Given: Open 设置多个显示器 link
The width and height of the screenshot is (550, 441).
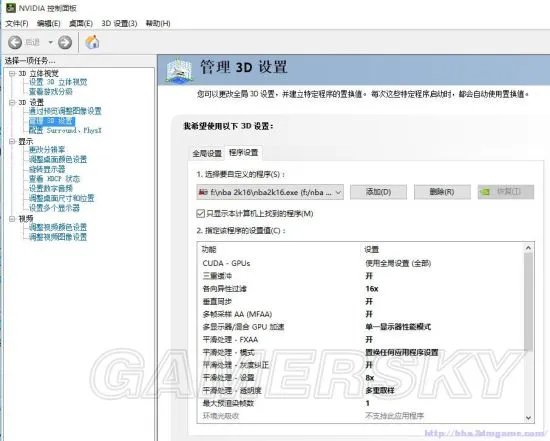Looking at the screenshot, I should [54, 208].
